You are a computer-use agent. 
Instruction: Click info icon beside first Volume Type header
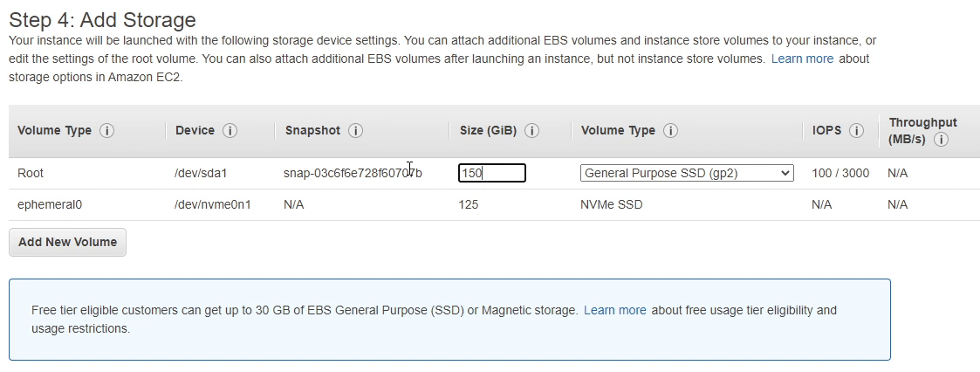(107, 131)
